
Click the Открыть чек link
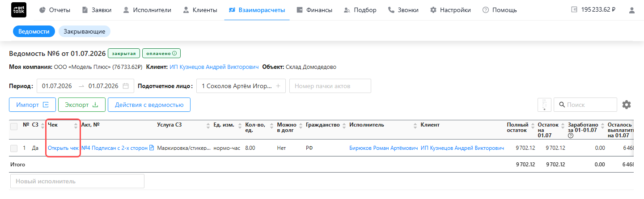coord(63,148)
